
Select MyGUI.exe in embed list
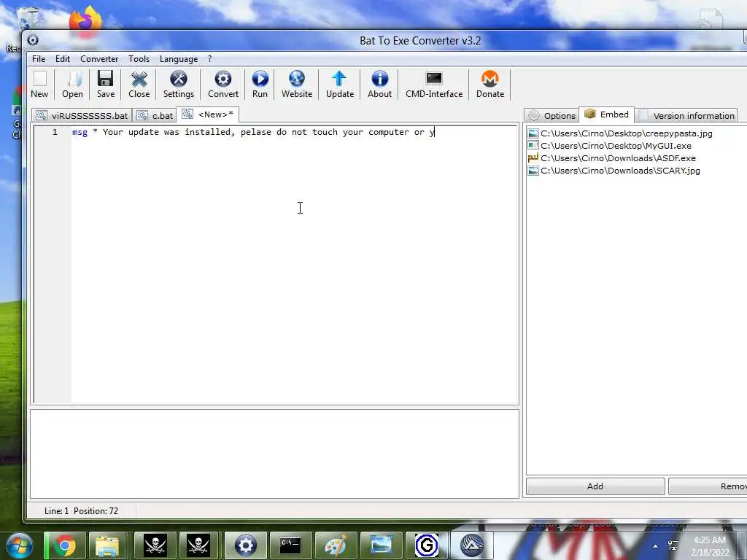click(610, 146)
